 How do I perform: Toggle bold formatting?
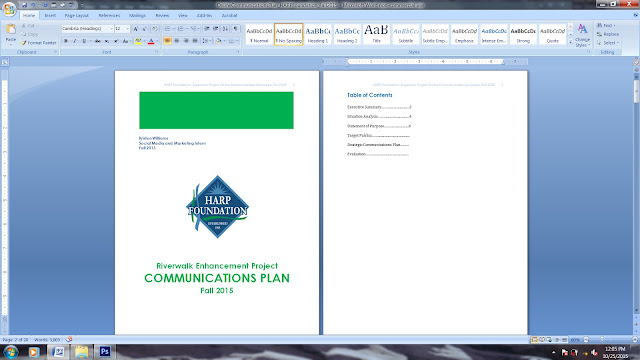coord(66,41)
